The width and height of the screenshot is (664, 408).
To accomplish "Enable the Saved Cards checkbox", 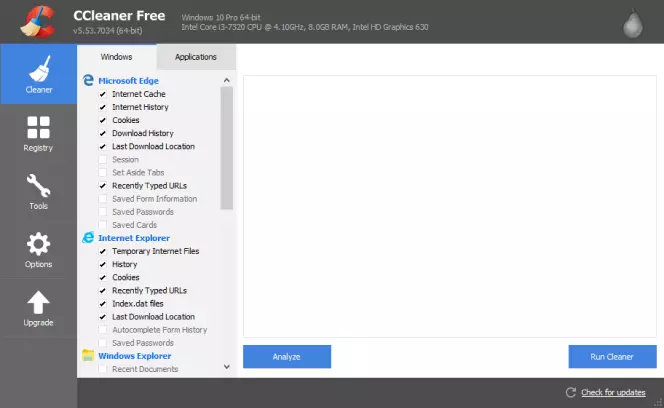I will point(102,225).
